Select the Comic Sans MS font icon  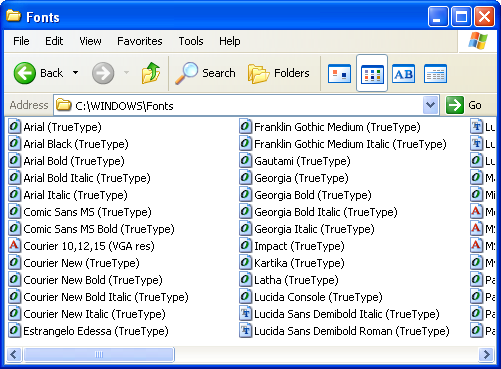pyautogui.click(x=14, y=212)
